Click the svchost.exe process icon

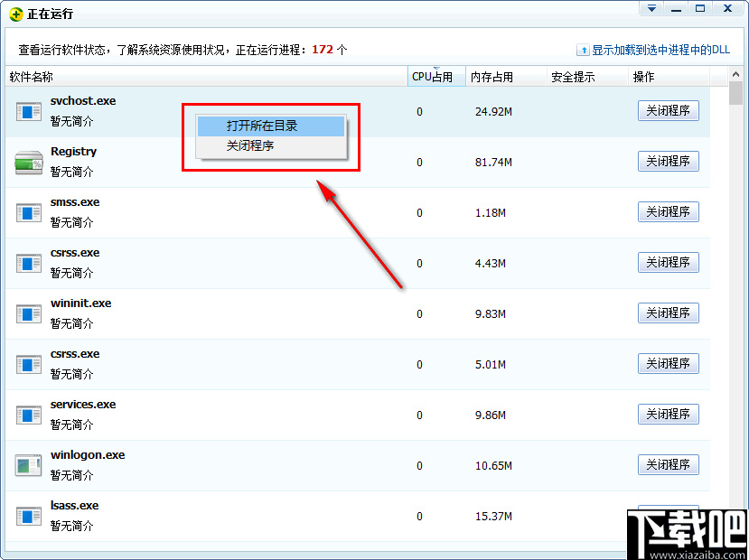[29, 112]
